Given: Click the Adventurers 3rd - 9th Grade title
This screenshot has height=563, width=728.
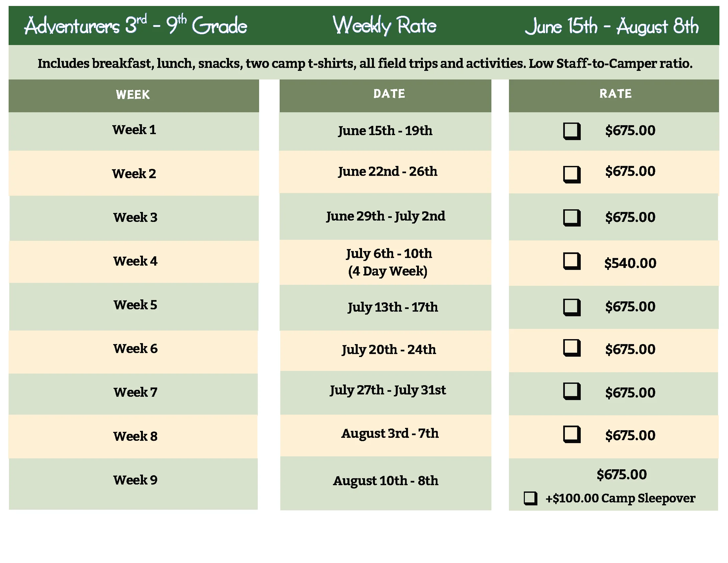Looking at the screenshot, I should tap(136, 26).
